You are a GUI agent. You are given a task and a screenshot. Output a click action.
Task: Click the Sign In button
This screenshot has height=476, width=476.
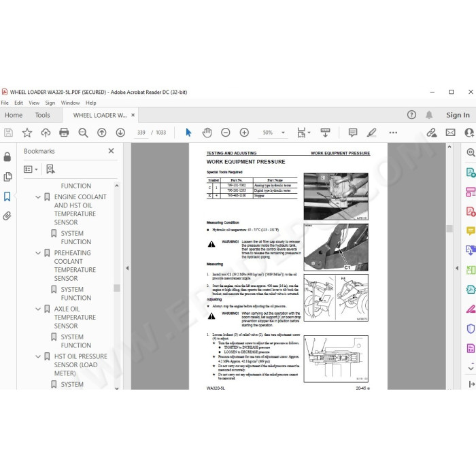click(458, 115)
